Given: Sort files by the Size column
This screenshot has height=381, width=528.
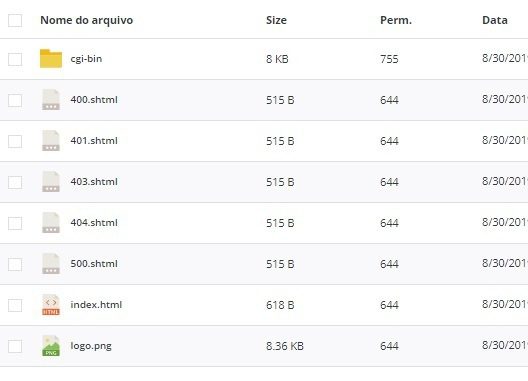Looking at the screenshot, I should [x=276, y=20].
